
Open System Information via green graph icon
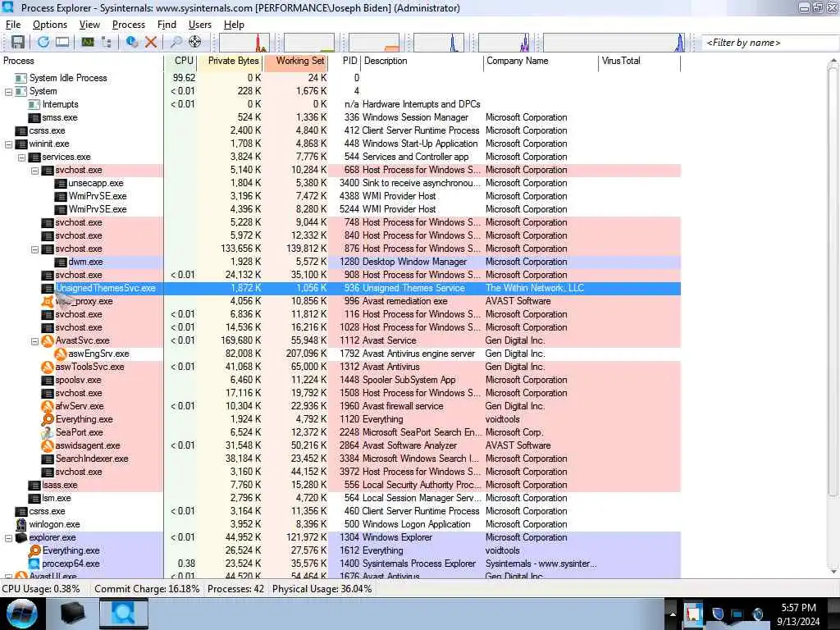coord(87,42)
